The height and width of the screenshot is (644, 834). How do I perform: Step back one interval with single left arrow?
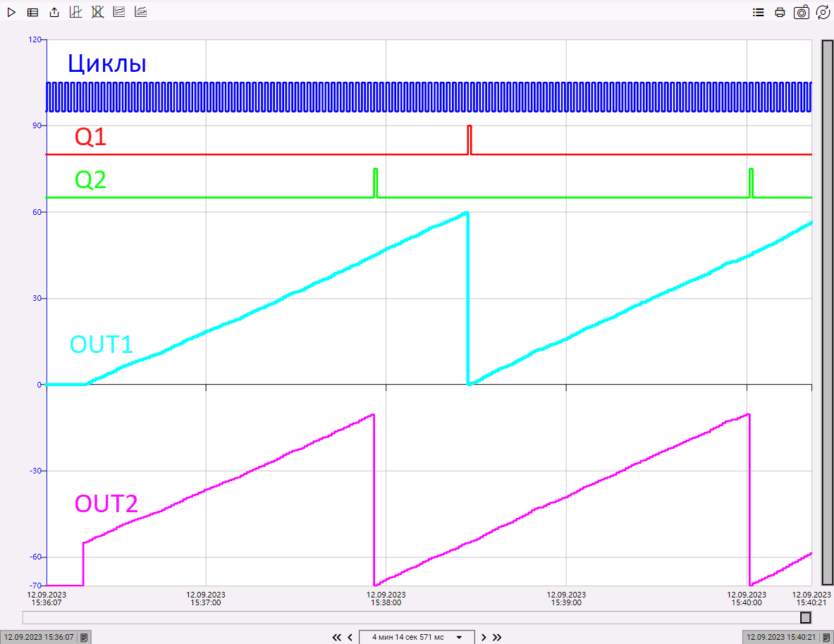[x=350, y=637]
